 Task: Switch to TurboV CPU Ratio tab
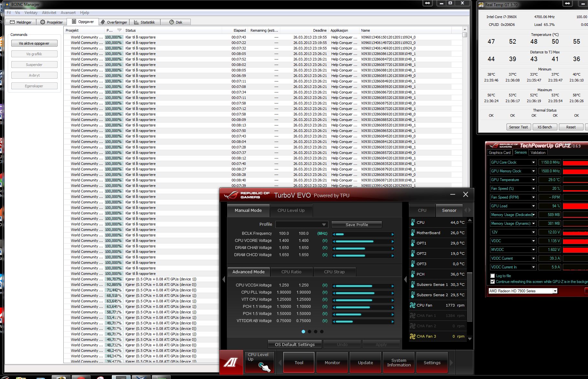(291, 272)
